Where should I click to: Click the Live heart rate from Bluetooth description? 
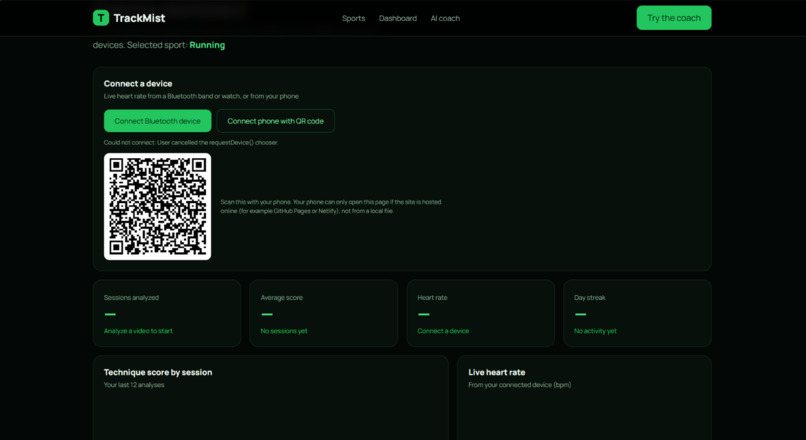coord(201,96)
